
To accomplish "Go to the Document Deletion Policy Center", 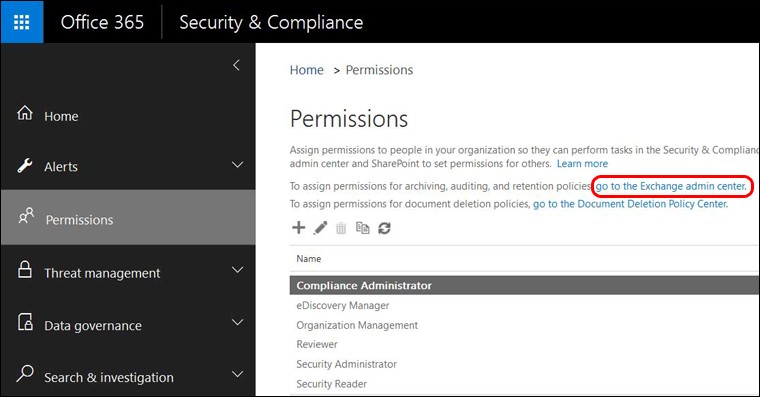I will click(631, 204).
